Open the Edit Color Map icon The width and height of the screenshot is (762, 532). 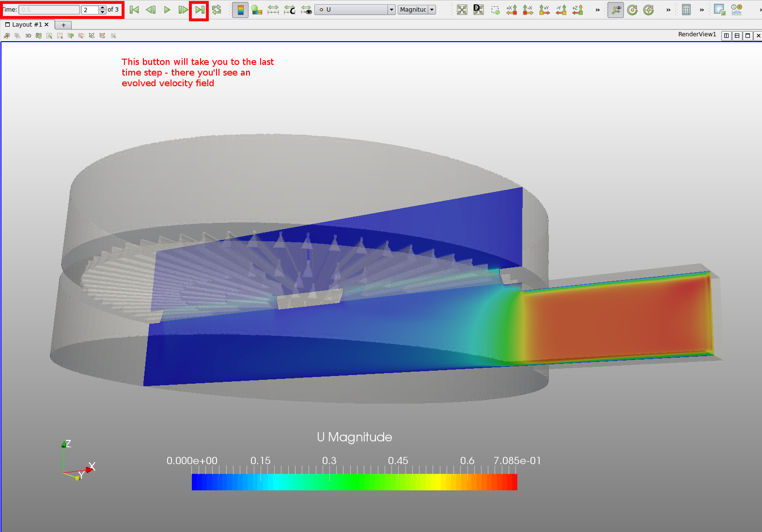[257, 10]
